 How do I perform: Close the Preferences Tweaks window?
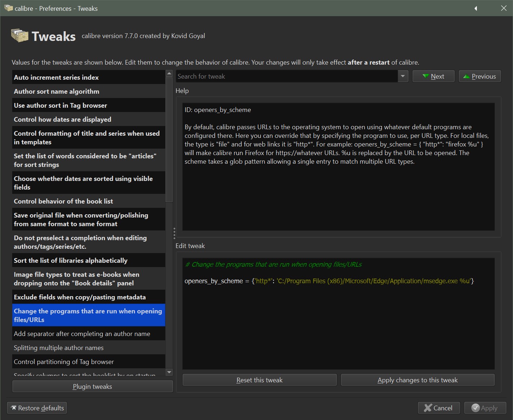tap(504, 8)
